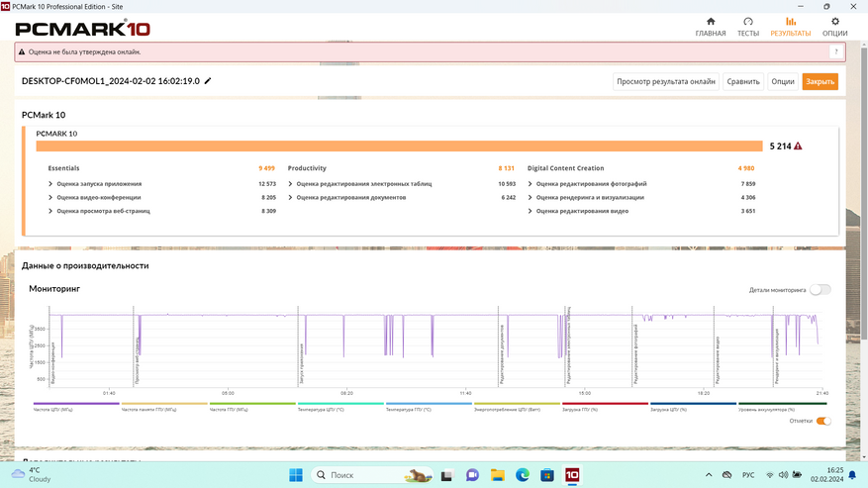Switch to the РЕЗУЛЬТАТЫ tab
The image size is (868, 488).
tap(790, 27)
